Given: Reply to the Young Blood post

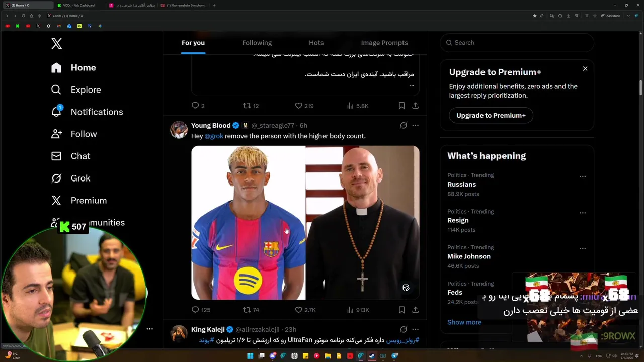Looking at the screenshot, I should (201, 310).
